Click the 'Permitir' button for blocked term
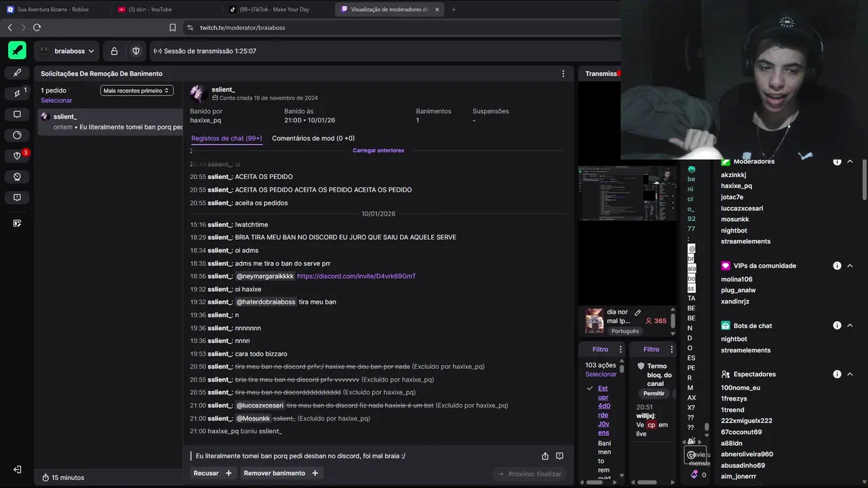The image size is (868, 488). (x=654, y=394)
